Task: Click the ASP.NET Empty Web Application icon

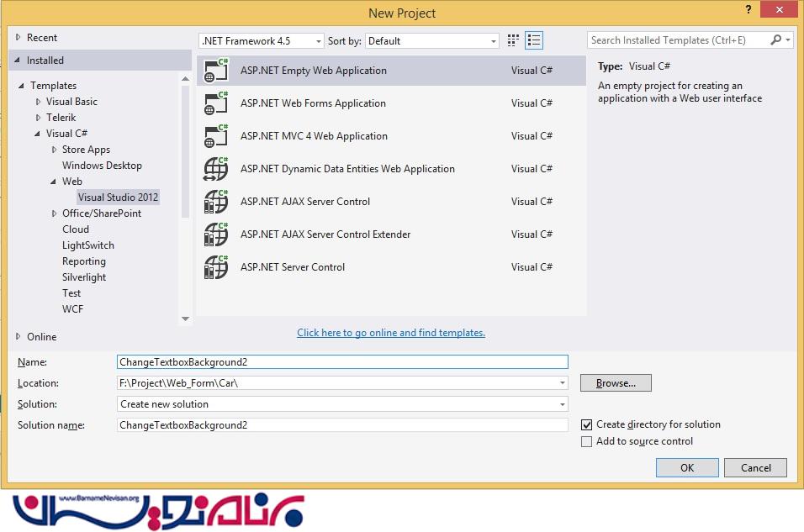Action: click(x=216, y=71)
